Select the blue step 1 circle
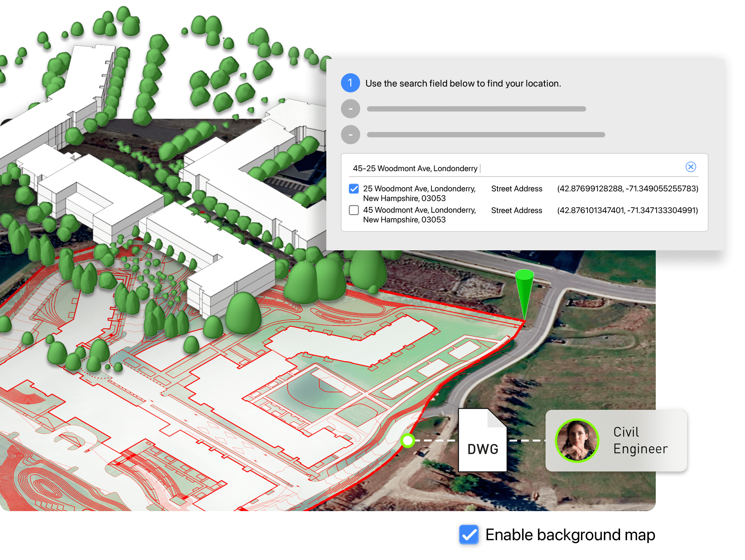The height and width of the screenshot is (560, 745). pos(350,83)
